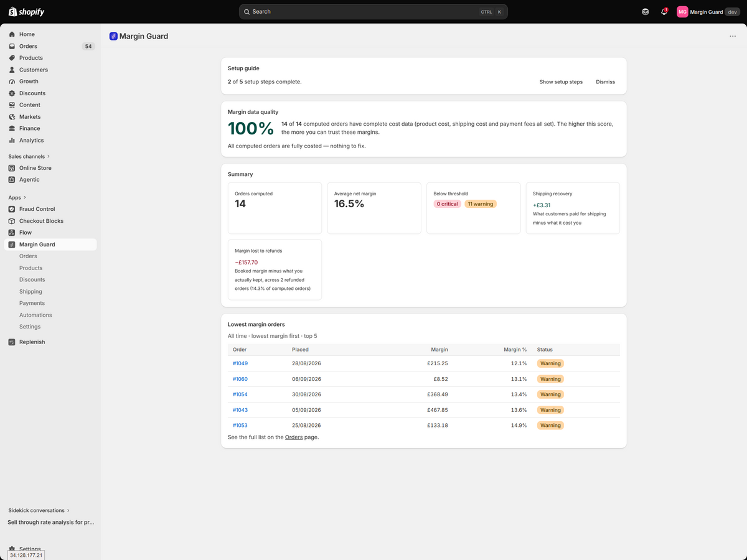Click the search input field
Image resolution: width=747 pixels, height=560 pixels.
point(374,12)
